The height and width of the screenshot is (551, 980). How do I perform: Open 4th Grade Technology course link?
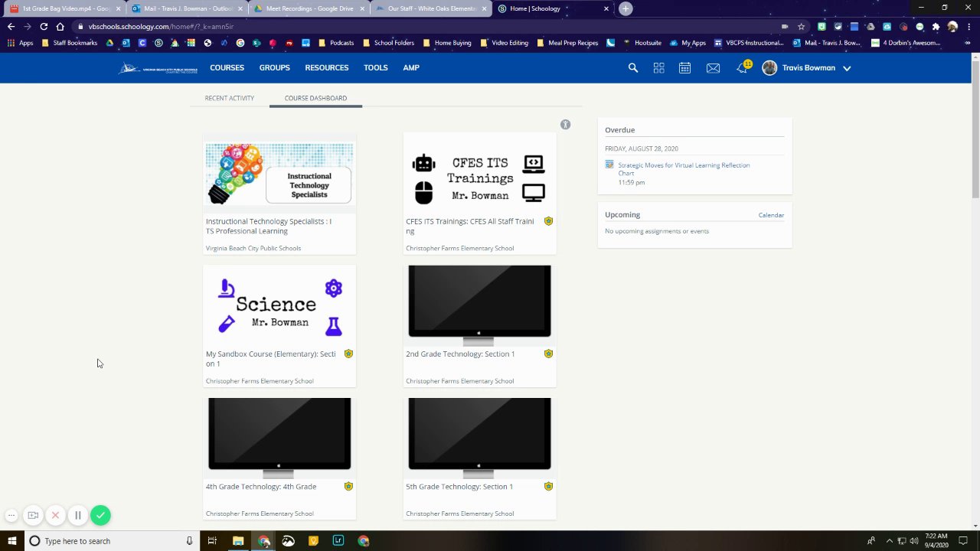pos(261,486)
